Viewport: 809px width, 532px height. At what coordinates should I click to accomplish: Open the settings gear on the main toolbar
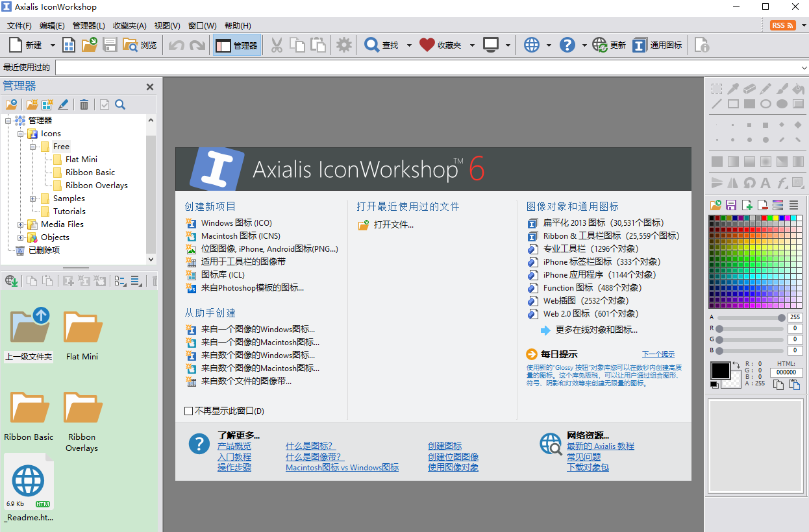pos(343,45)
